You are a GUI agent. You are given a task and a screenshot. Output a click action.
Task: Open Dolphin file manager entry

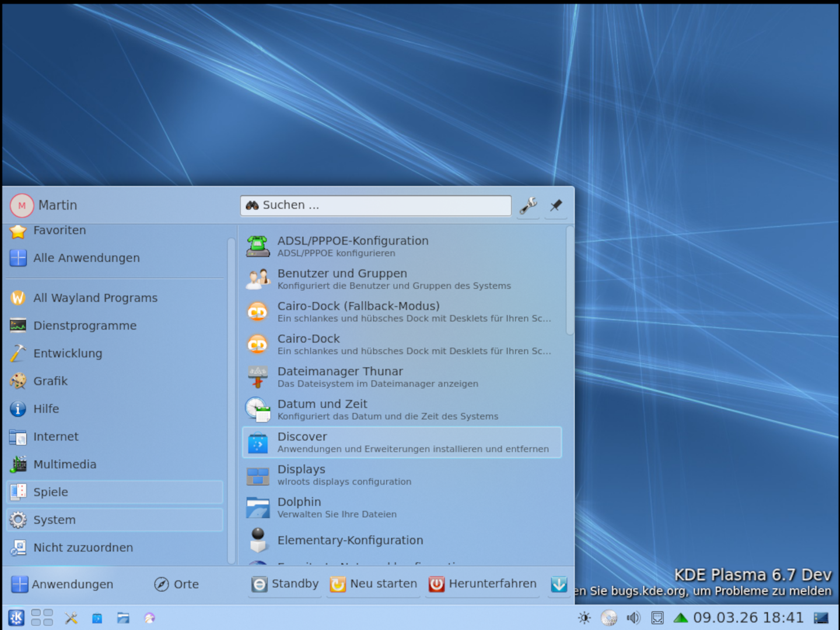click(401, 508)
